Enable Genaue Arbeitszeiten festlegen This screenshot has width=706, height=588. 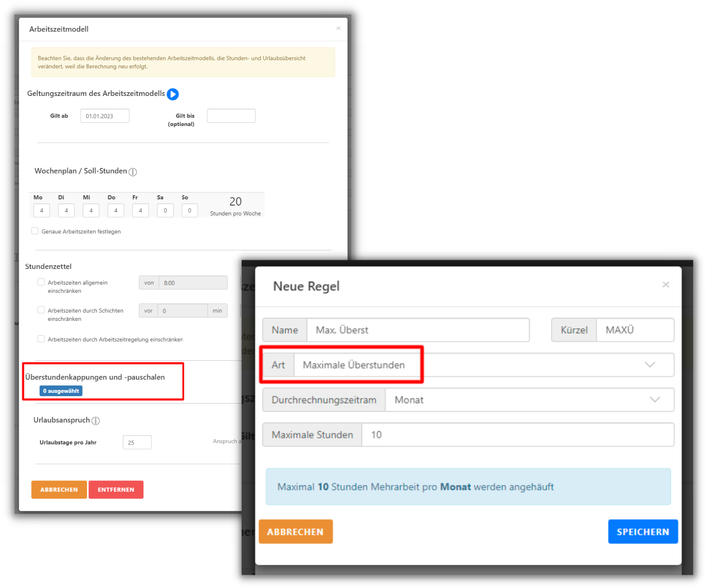[35, 230]
